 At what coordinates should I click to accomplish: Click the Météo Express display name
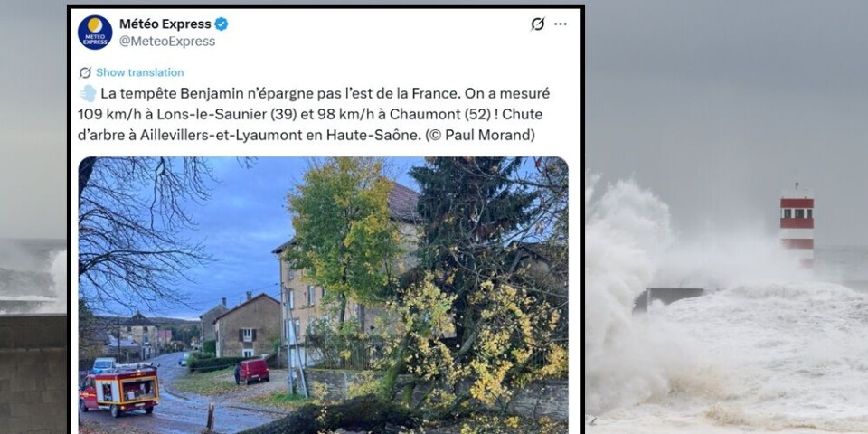[x=165, y=24]
